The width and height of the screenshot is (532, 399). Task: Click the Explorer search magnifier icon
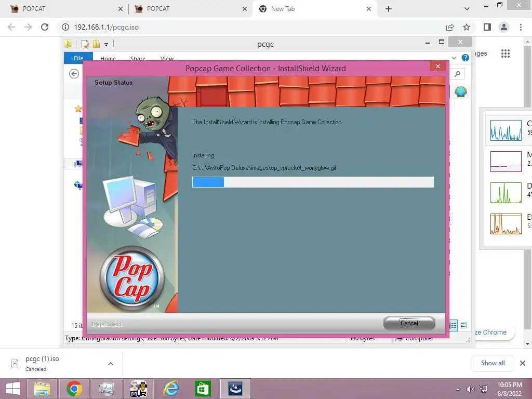(x=458, y=74)
